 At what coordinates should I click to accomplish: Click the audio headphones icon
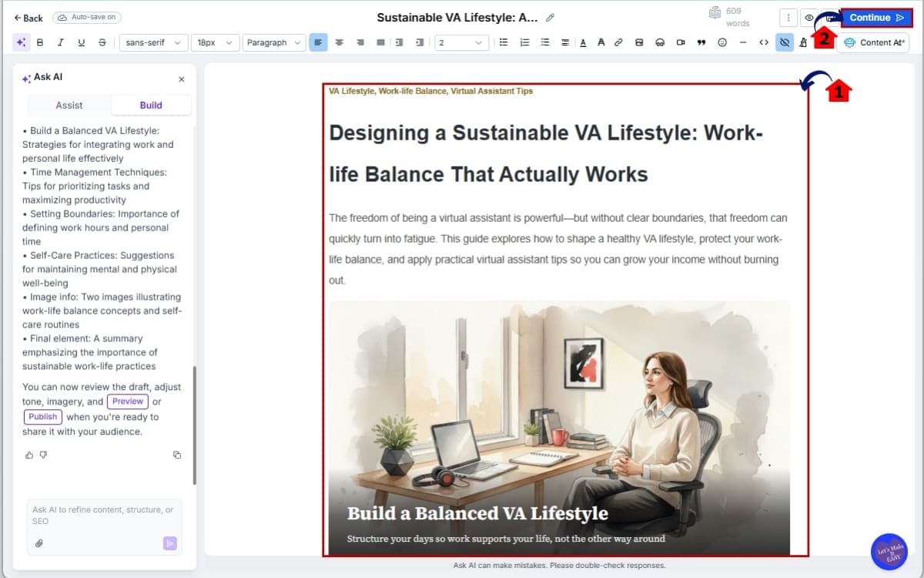tap(660, 42)
